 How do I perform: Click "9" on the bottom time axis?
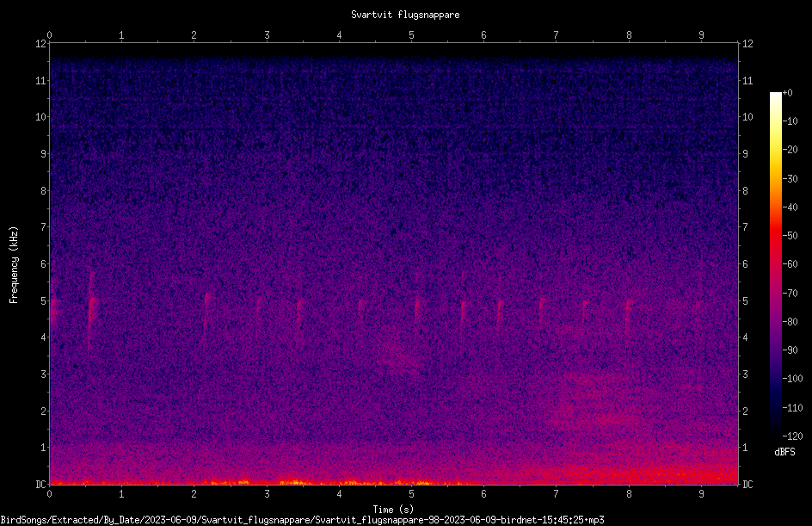point(701,494)
